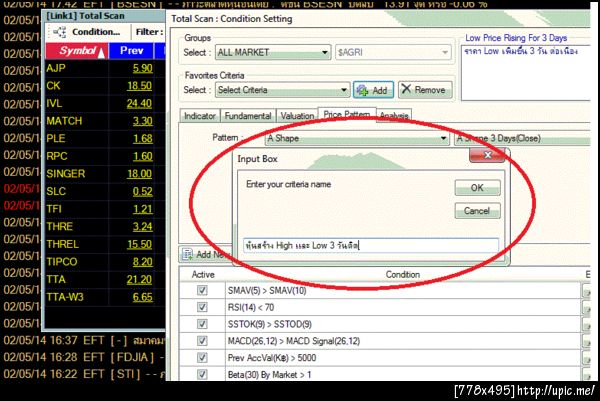Open the Select Criteria dropdown
The height and width of the screenshot is (401, 600).
[x=282, y=90]
